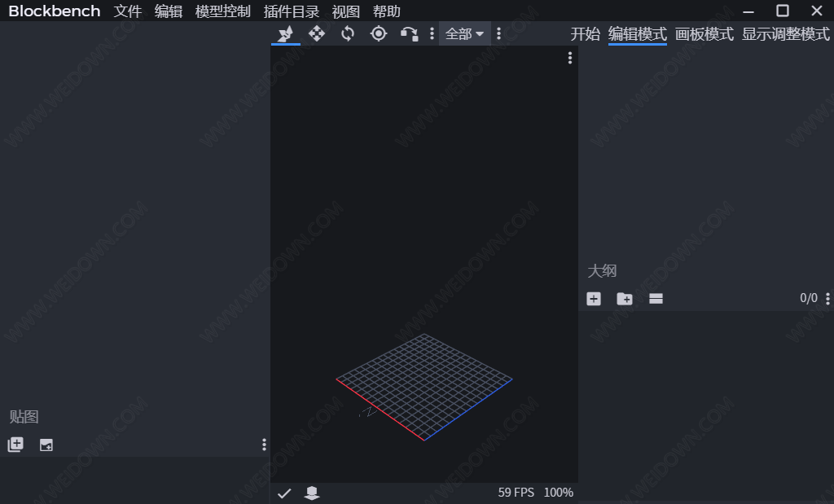Click the 大纲 panel header
The image size is (834, 504).
tap(602, 270)
